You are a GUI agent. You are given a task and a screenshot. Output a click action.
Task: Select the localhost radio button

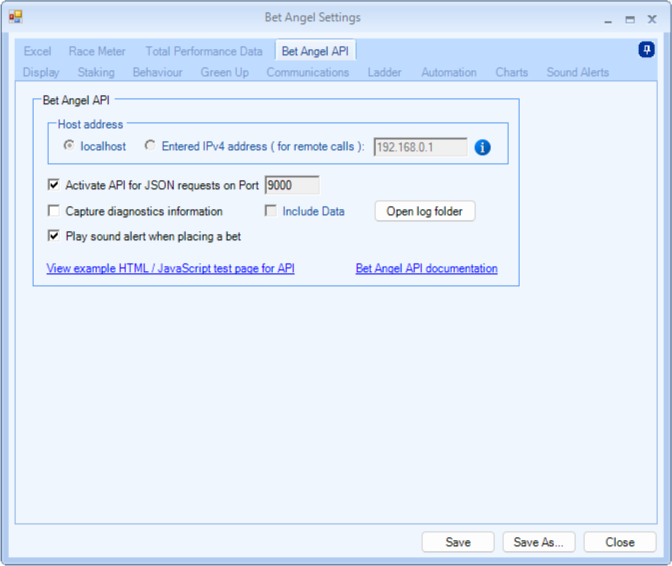(69, 146)
